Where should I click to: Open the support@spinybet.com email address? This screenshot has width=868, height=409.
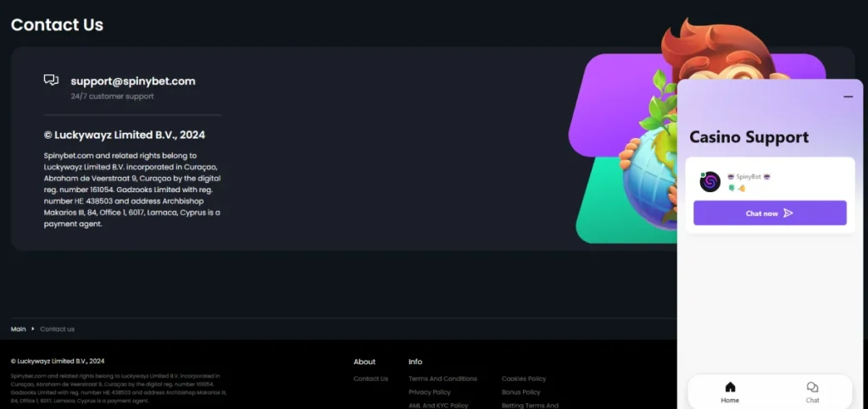[133, 81]
